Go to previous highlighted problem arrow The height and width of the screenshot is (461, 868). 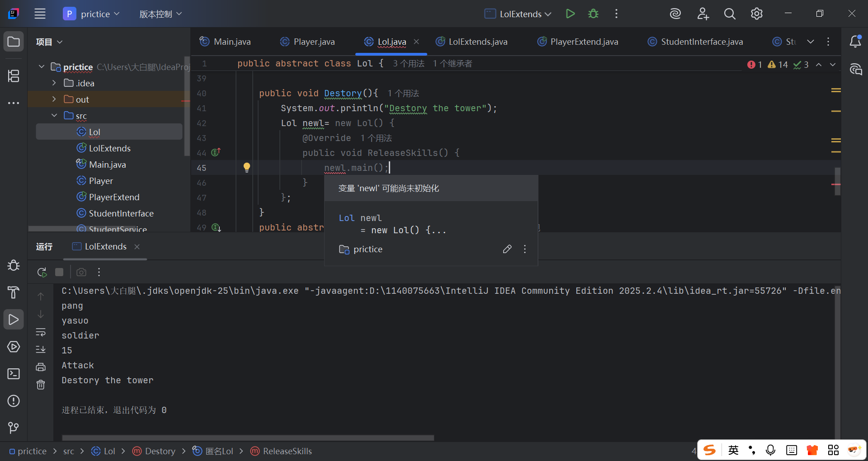point(819,65)
